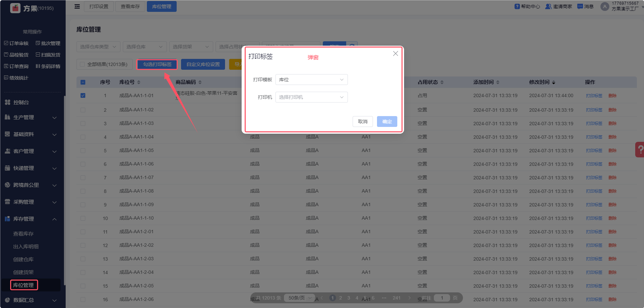Check row 4 成品A-AA1-1-04 checkbox
Viewport: 644px width, 308px height.
pos(83,137)
